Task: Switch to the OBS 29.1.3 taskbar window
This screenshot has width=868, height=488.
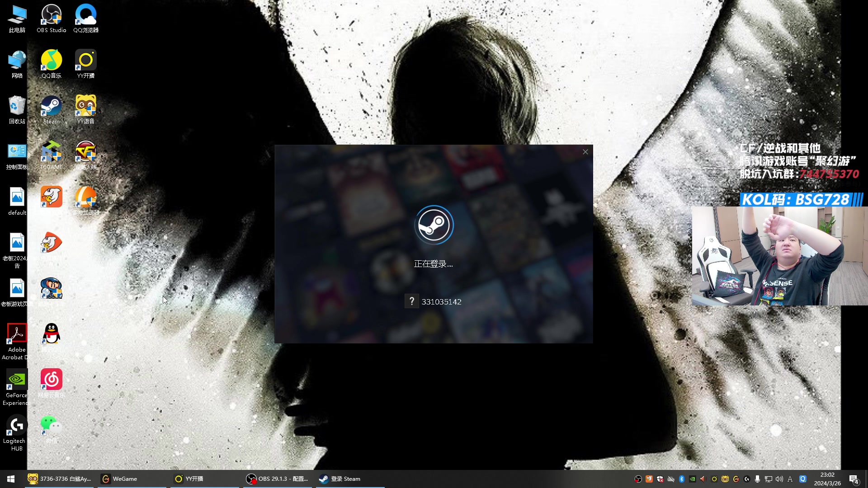Action: click(278, 479)
